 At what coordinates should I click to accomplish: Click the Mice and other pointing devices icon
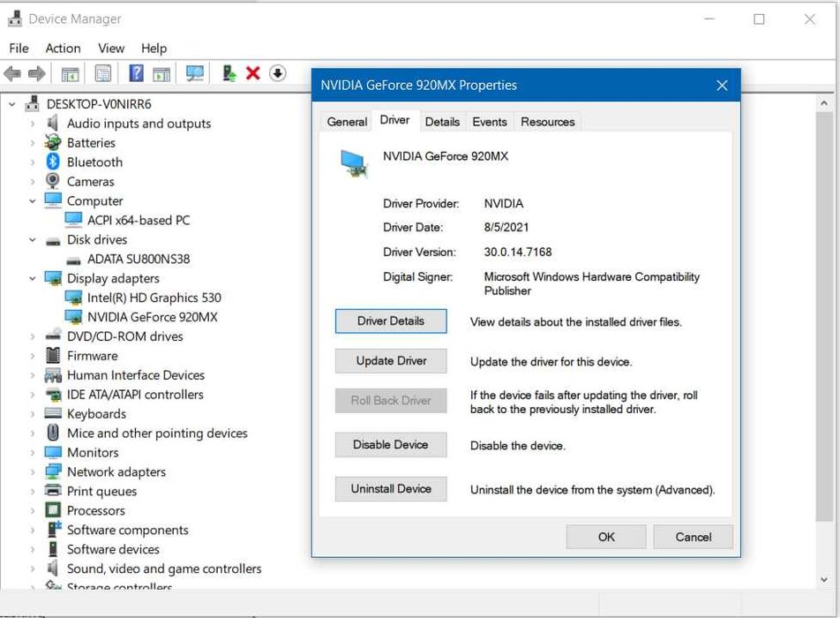click(x=53, y=432)
